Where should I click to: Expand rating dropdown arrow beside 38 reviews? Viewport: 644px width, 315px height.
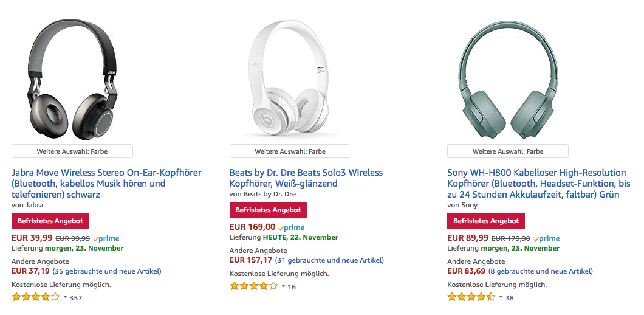click(x=501, y=297)
